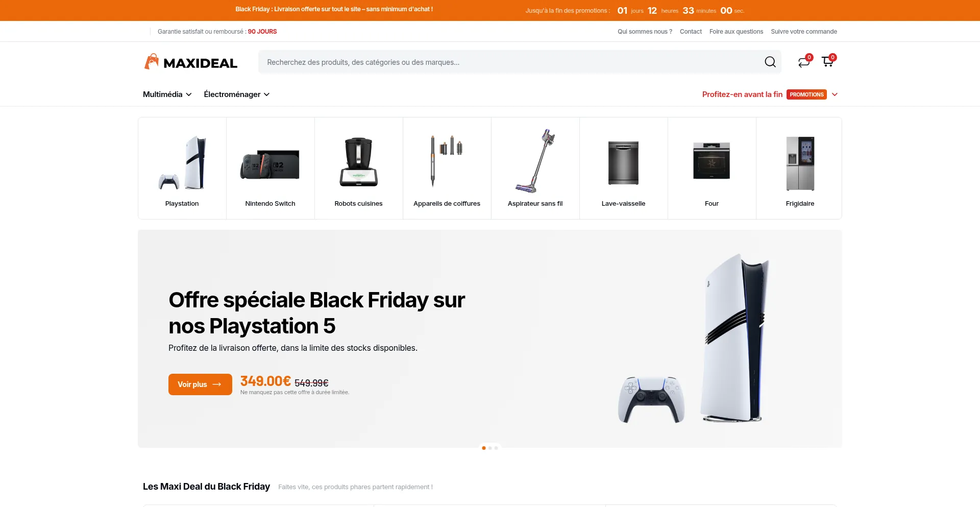Open Suivre votre commande link

coord(804,32)
